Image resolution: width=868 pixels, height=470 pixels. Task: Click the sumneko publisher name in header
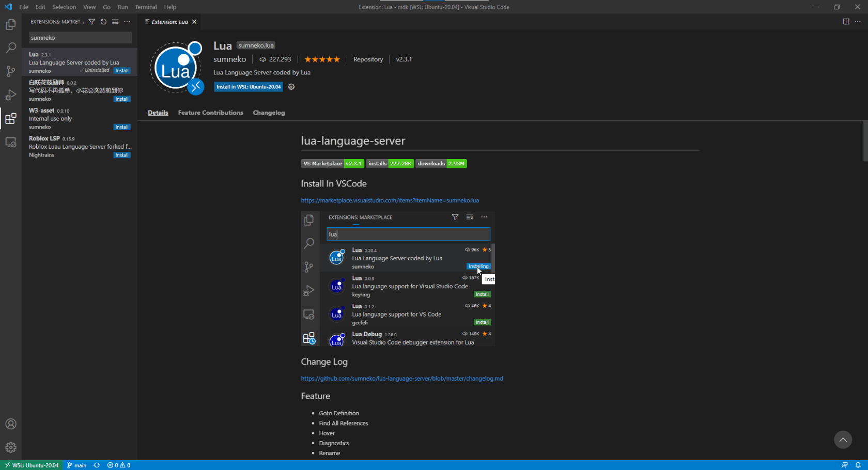click(229, 59)
